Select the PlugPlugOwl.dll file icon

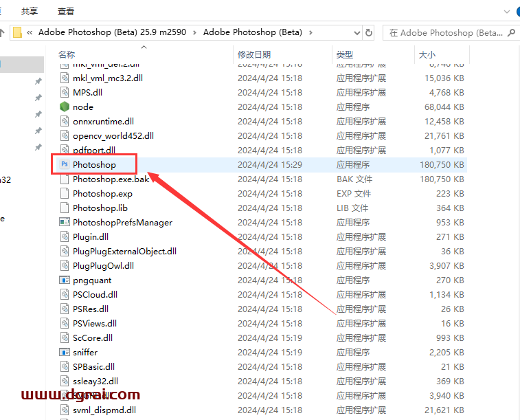65,265
